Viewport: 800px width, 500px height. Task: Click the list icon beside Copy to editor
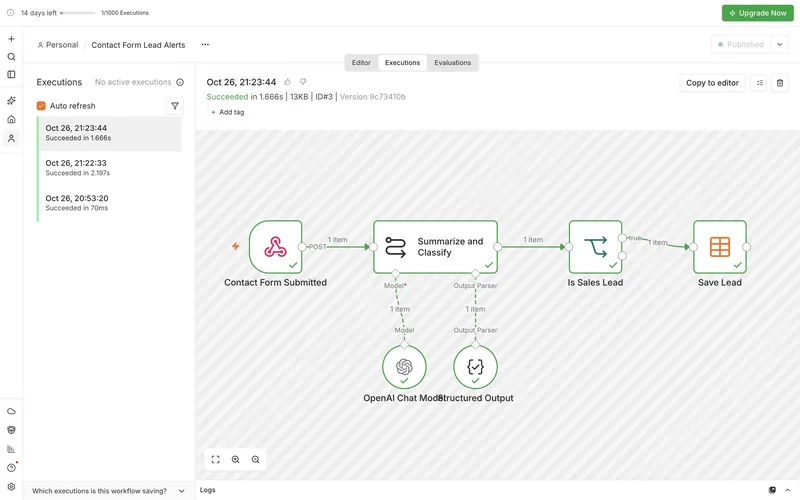tap(759, 83)
